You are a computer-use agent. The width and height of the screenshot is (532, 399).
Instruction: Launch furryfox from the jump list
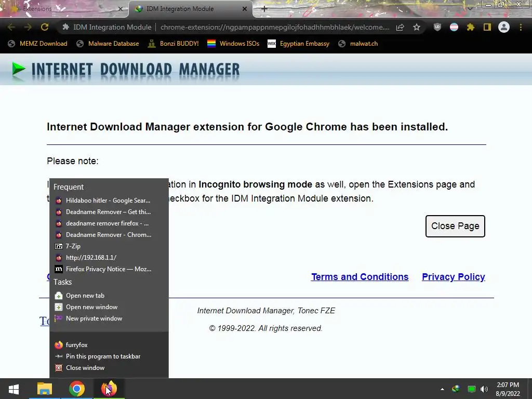(x=109, y=345)
